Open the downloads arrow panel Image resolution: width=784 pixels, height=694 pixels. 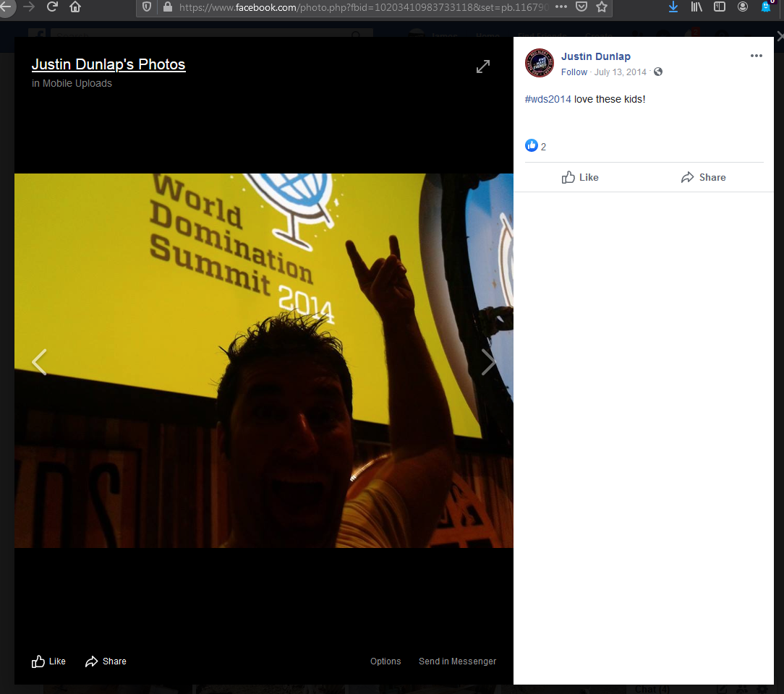tap(673, 7)
